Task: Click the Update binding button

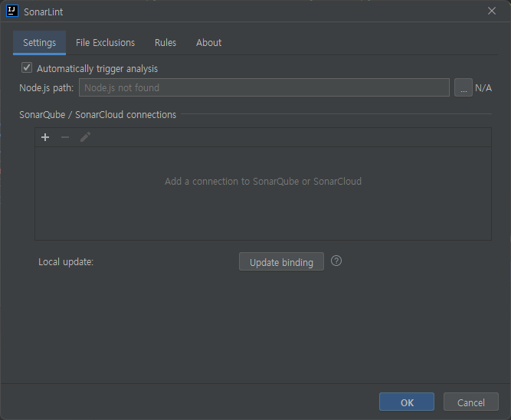Action: coord(282,261)
